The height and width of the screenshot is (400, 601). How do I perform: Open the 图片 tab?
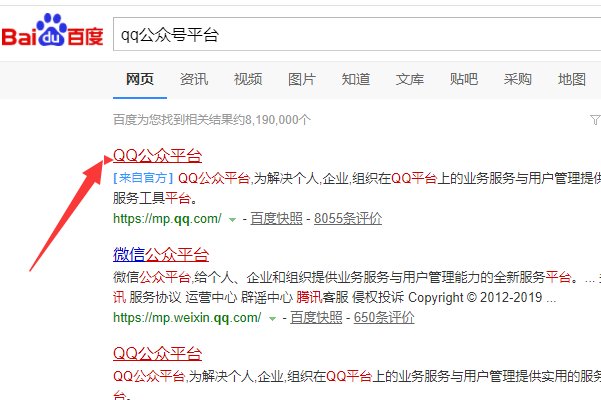(302, 79)
